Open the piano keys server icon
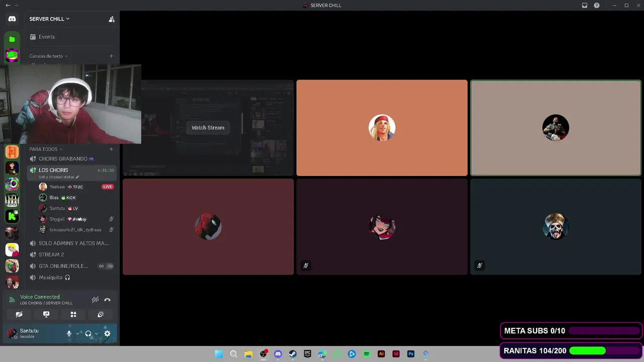Viewport: 644px width, 362px height. coord(12,201)
